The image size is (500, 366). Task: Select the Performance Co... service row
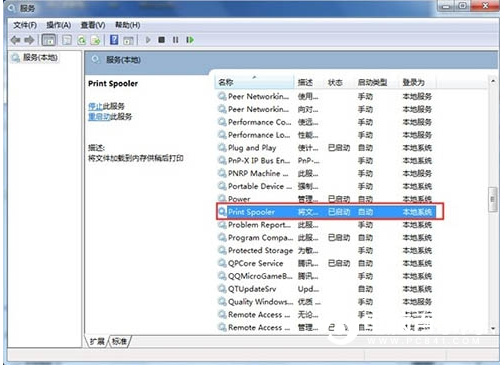(325, 122)
